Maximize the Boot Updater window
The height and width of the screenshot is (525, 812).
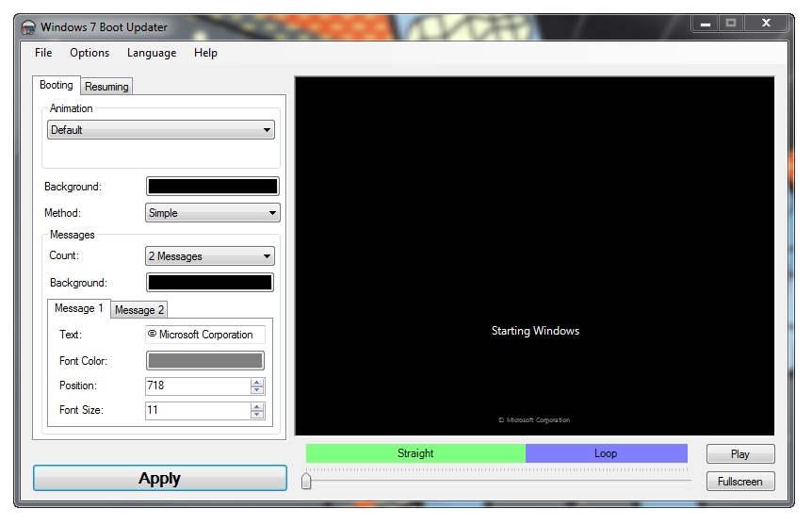731,24
